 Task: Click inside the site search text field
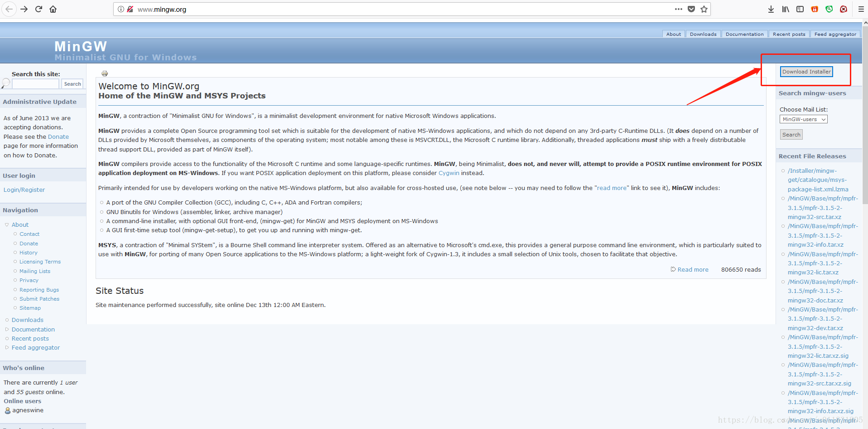tap(35, 84)
